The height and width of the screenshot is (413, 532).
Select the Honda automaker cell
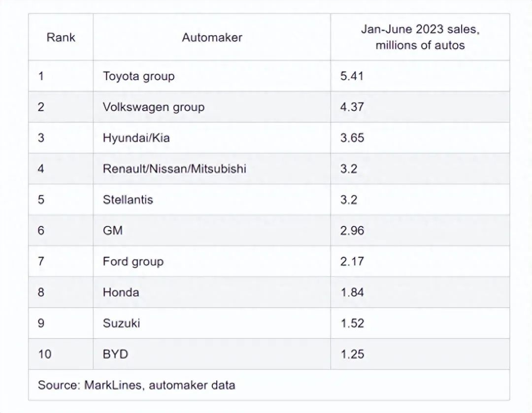coord(121,292)
